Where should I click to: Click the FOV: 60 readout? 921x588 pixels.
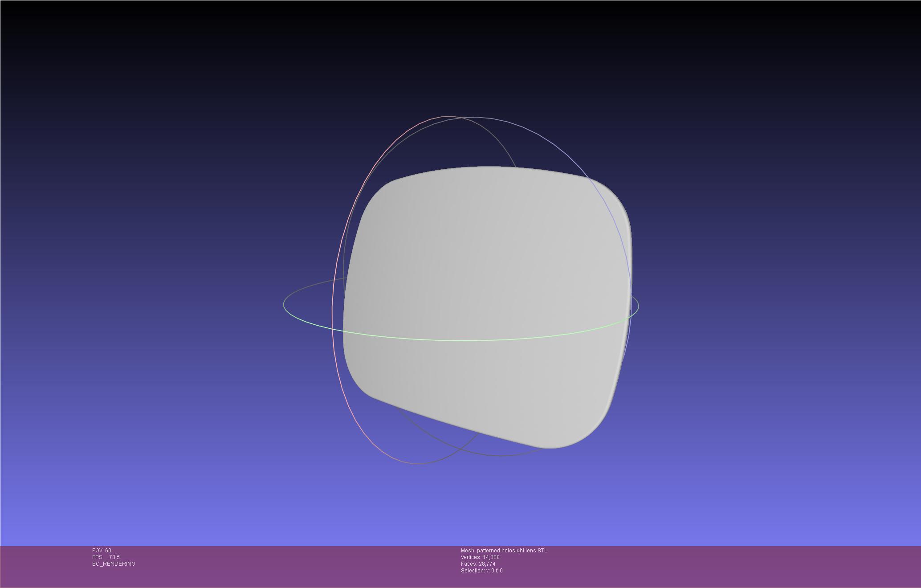pyautogui.click(x=102, y=551)
